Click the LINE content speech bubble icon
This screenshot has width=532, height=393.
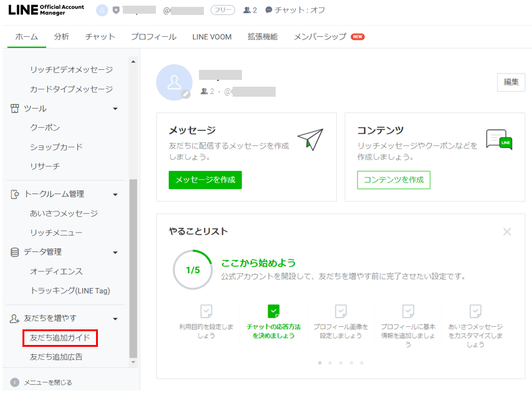click(x=498, y=140)
